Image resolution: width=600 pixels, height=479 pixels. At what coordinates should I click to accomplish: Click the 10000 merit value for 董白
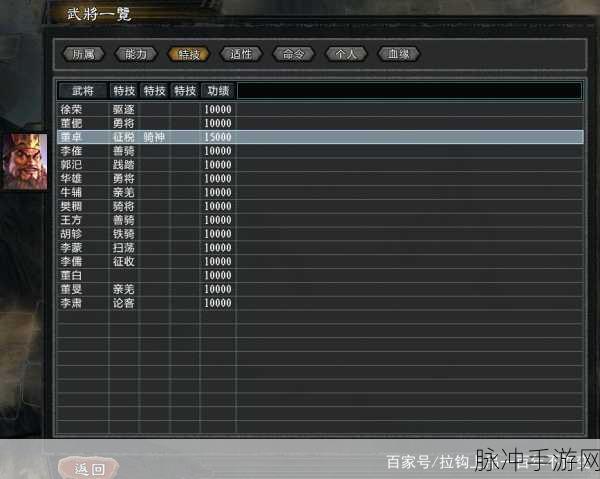(218, 275)
